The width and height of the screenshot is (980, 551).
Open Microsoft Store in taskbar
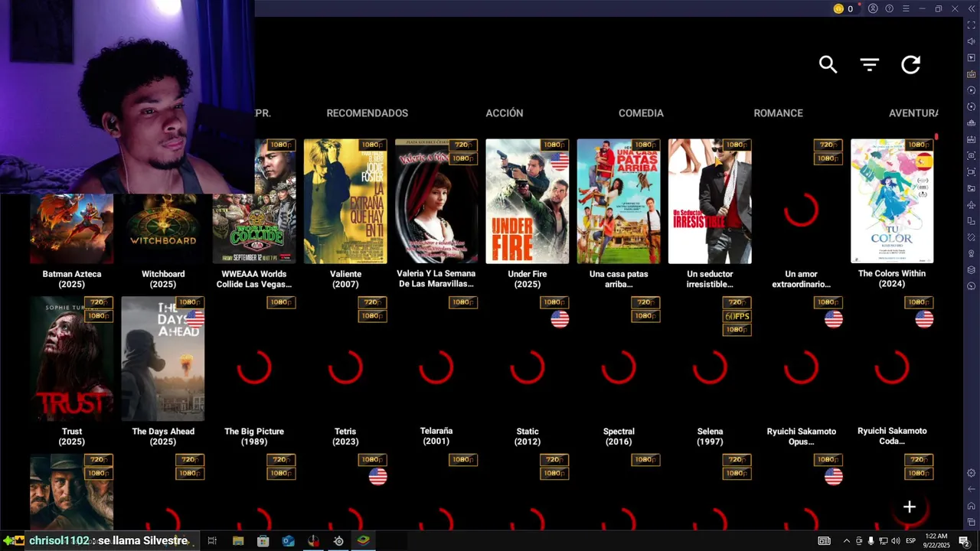click(263, 541)
